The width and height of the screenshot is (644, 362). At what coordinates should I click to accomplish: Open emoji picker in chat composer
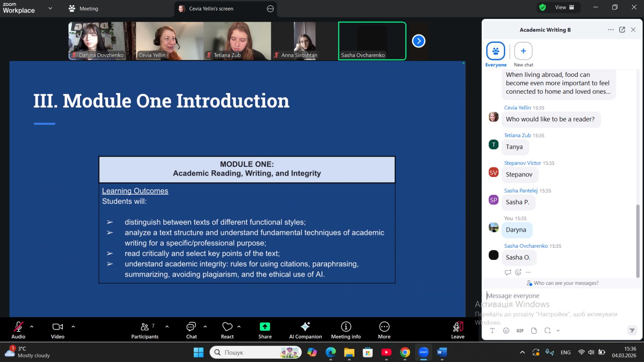click(506, 331)
